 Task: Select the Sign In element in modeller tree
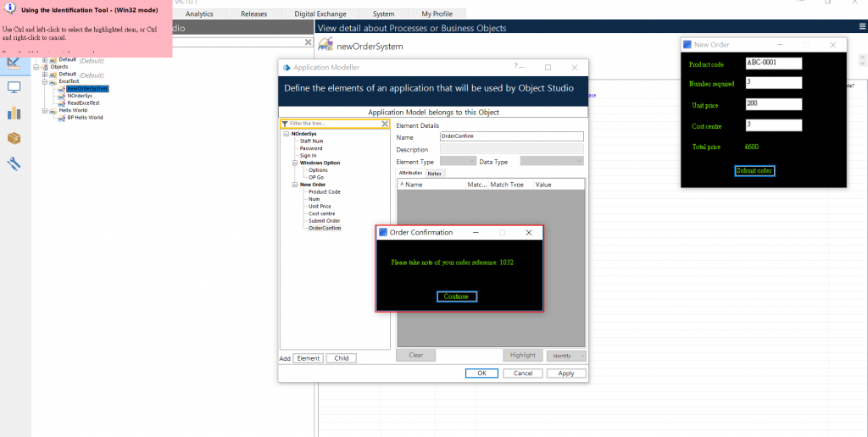point(309,156)
